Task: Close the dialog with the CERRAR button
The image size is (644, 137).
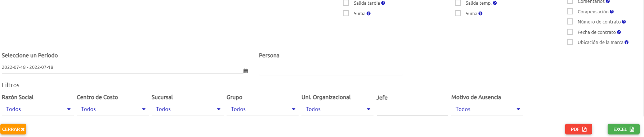Action: [x=13, y=129]
